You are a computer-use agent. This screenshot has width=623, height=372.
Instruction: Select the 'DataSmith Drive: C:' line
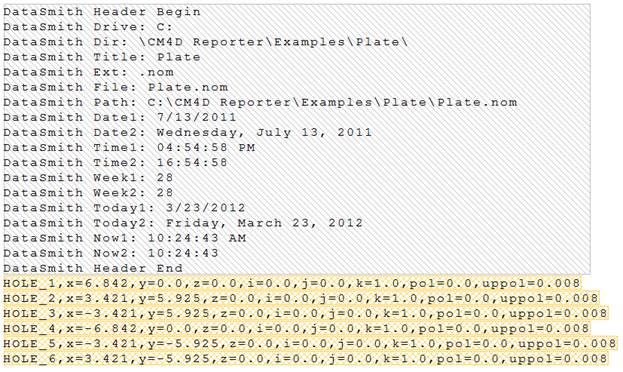coord(88,27)
